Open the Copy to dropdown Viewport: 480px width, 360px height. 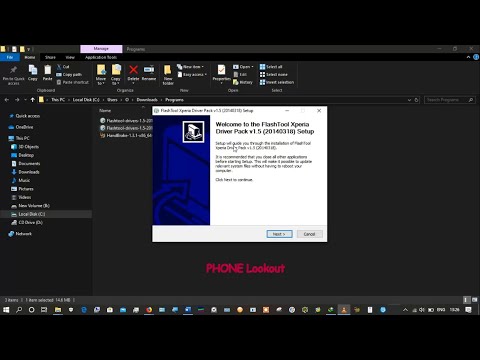116,75
